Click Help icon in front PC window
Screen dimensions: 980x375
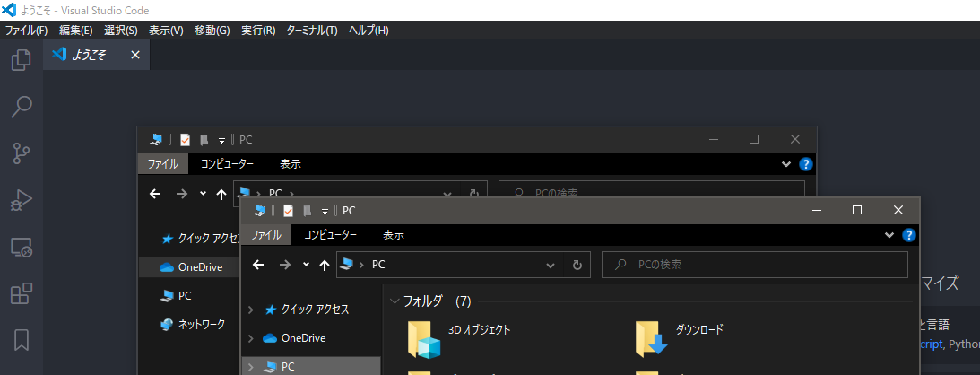pyautogui.click(x=909, y=235)
